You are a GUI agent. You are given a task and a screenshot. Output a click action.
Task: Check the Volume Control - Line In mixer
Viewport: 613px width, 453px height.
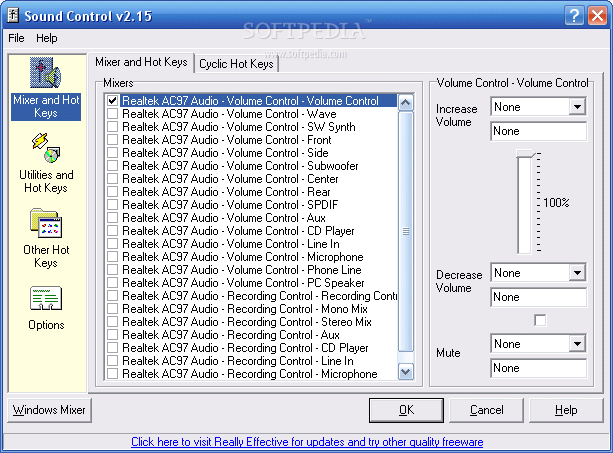tap(113, 244)
